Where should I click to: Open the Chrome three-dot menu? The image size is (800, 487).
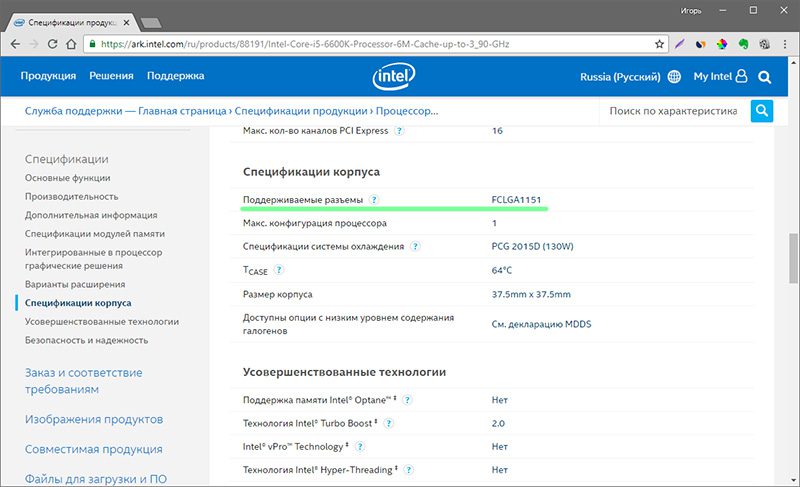(x=785, y=44)
